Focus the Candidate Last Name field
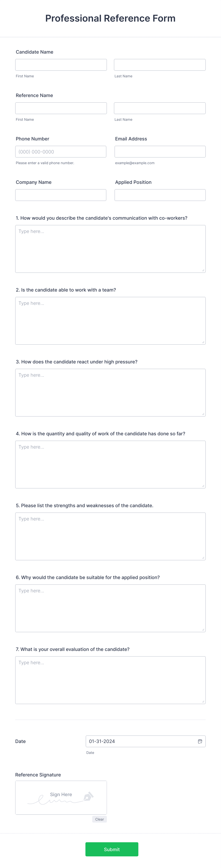221x868 pixels. [x=160, y=65]
